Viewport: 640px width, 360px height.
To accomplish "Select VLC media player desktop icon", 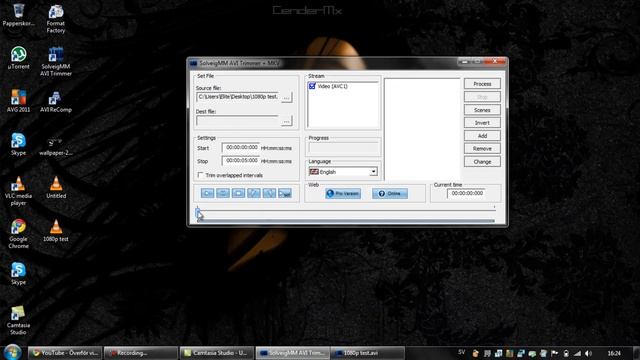I will pos(18,191).
